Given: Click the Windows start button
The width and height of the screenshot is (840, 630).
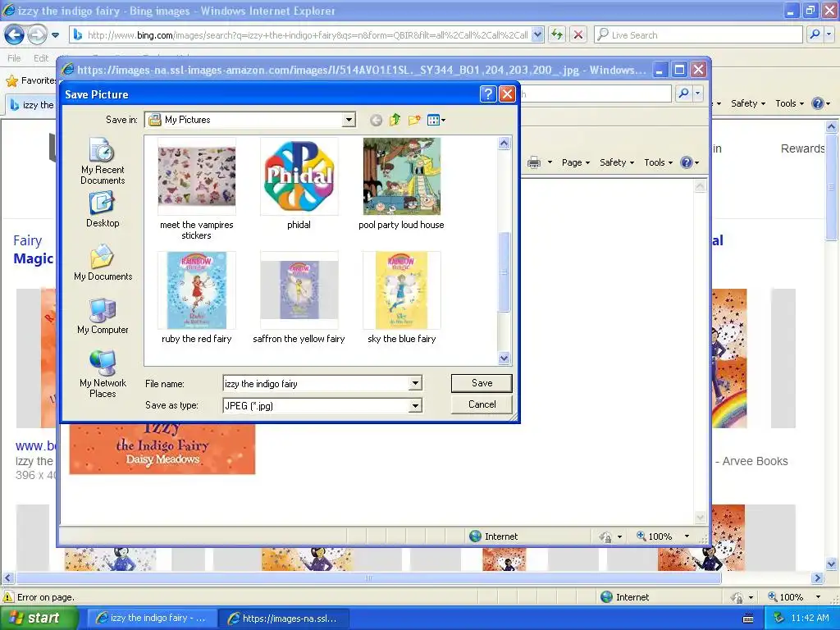Looking at the screenshot, I should 39,618.
